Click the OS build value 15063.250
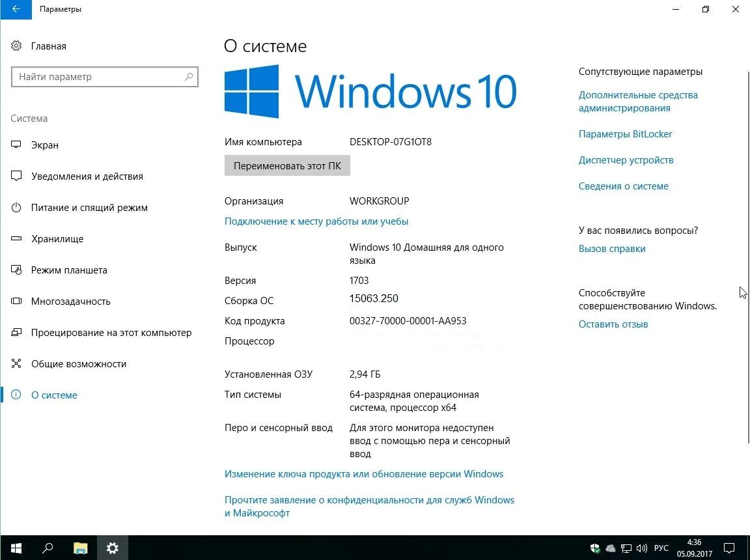 374,298
